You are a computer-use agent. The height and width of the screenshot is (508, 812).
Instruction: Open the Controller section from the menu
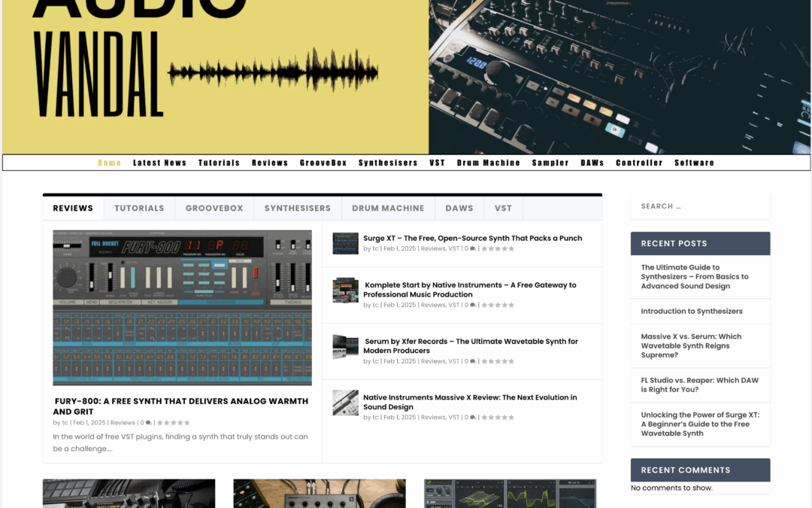[639, 162]
